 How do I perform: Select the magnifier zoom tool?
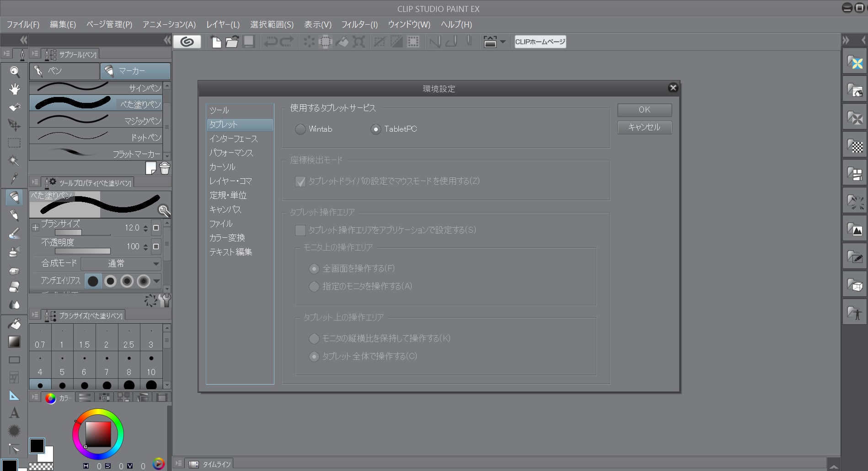[x=15, y=71]
